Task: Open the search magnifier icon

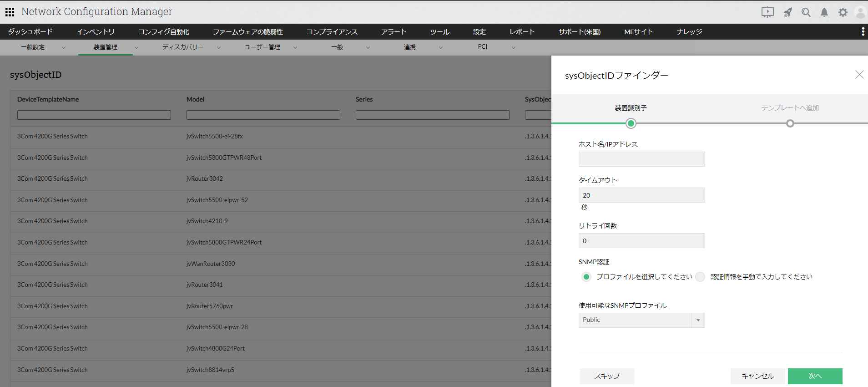Action: [806, 12]
